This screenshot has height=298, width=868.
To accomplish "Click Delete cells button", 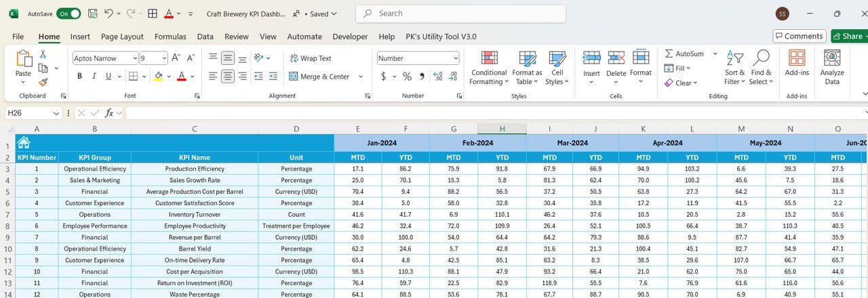I will pyautogui.click(x=616, y=66).
